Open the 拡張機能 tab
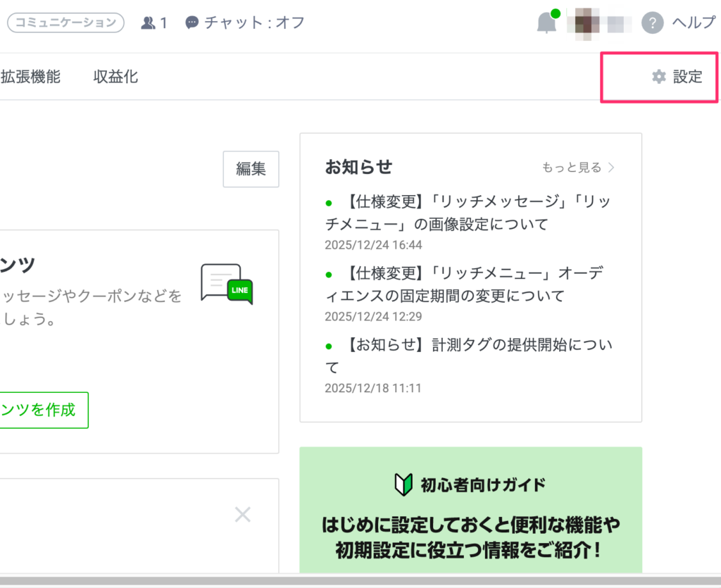This screenshot has height=588, width=721. pyautogui.click(x=31, y=77)
